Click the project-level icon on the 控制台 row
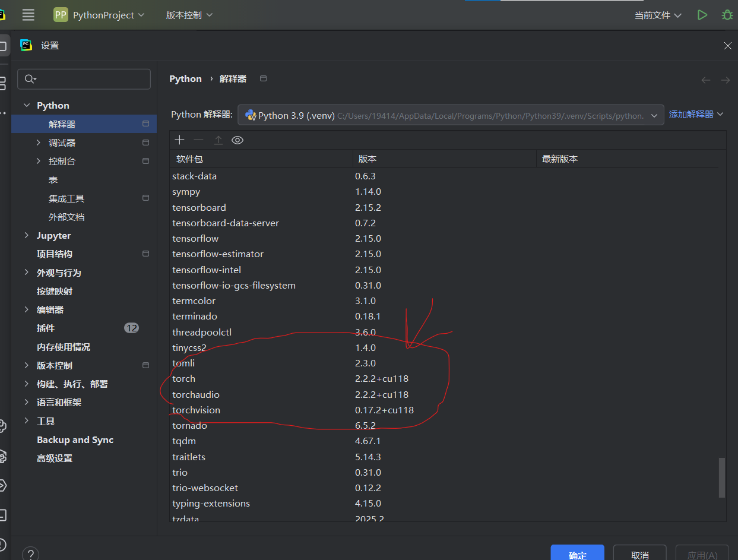Image resolution: width=738 pixels, height=560 pixels. pyautogui.click(x=145, y=161)
